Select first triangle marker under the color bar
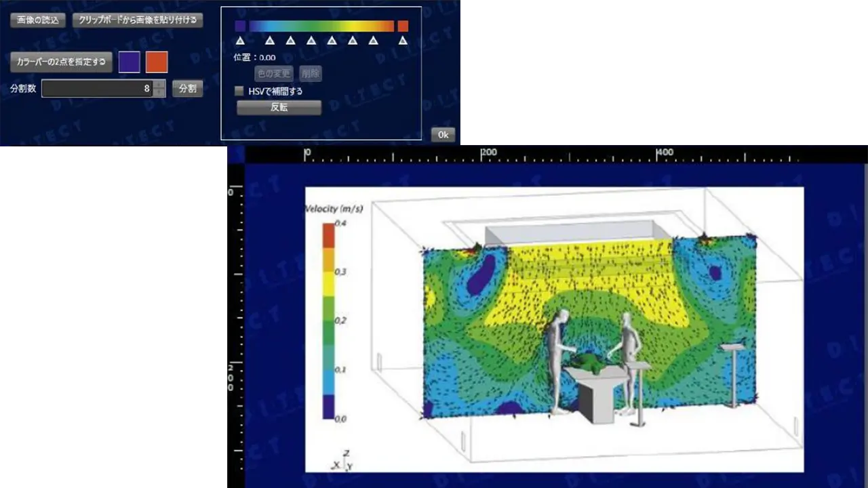The width and height of the screenshot is (868, 488). pos(240,41)
